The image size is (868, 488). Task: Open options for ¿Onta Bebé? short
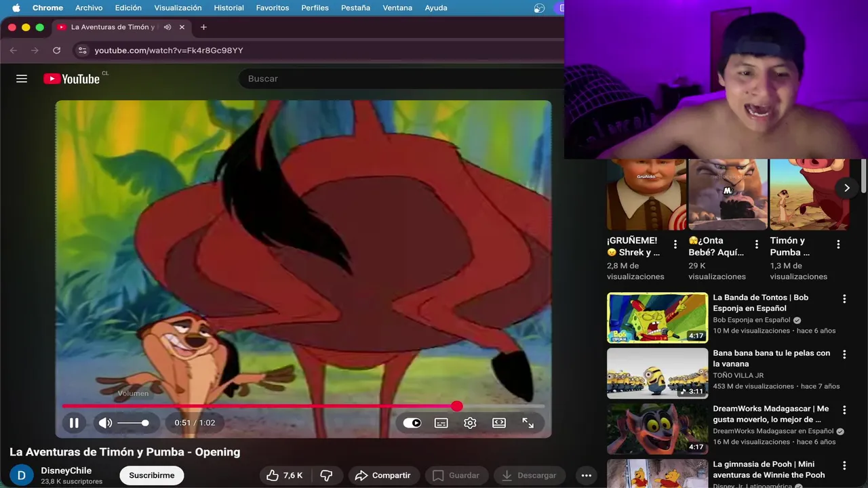[757, 245]
